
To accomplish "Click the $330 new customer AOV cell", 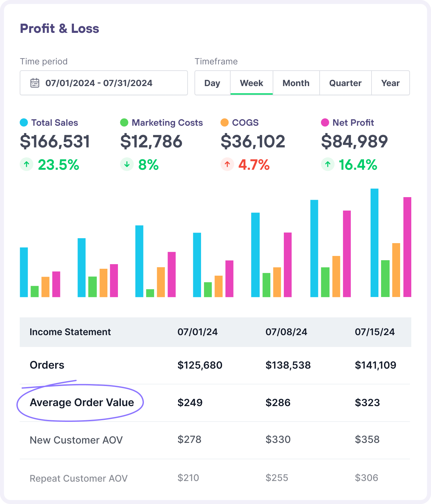I will click(278, 439).
